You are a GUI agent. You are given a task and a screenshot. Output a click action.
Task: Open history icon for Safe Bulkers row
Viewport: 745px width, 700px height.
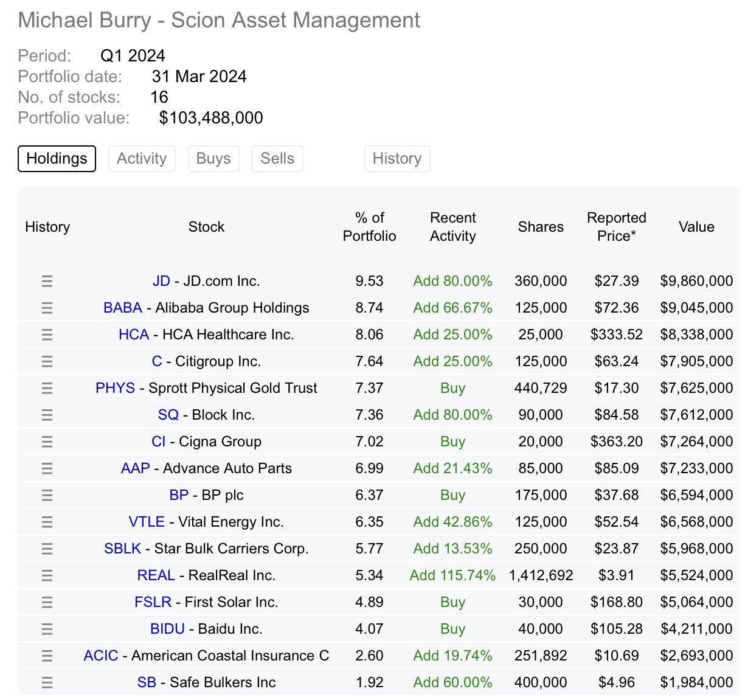pos(47,682)
